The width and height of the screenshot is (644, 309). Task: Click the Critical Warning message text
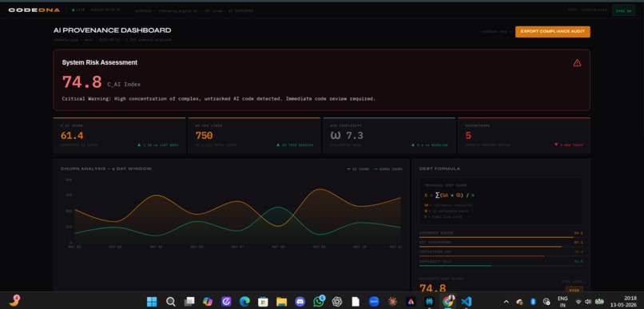(x=218, y=99)
